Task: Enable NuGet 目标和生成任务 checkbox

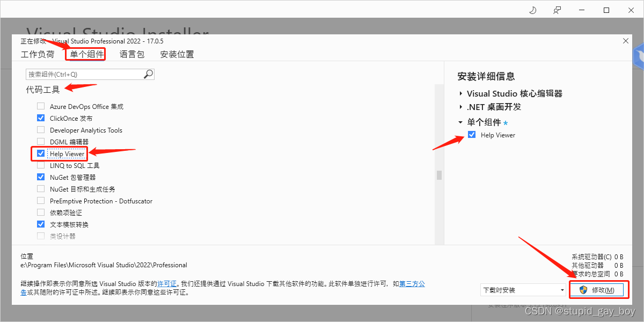Action: pyautogui.click(x=41, y=189)
